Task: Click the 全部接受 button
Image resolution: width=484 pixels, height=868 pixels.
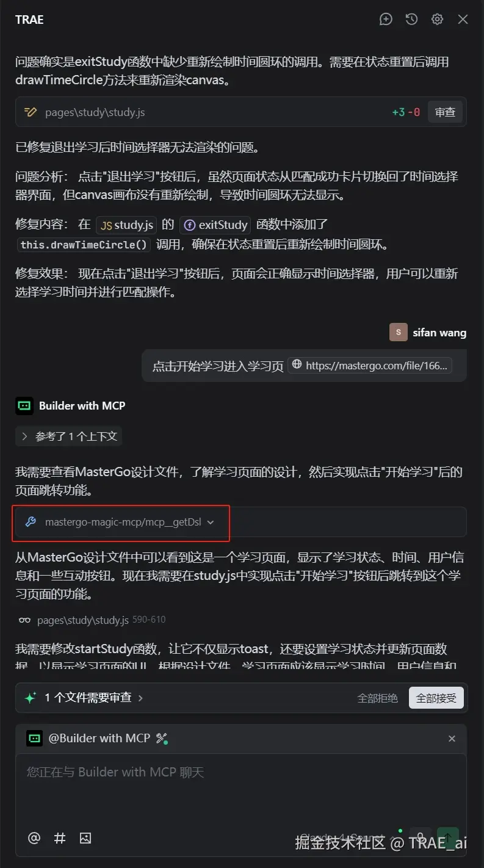Action: pos(436,698)
